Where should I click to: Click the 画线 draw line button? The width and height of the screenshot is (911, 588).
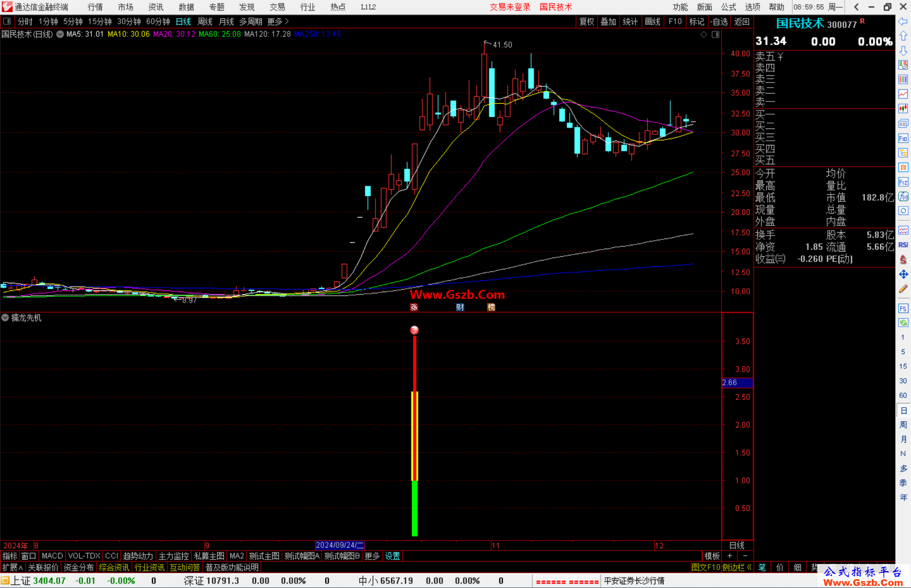(x=652, y=21)
